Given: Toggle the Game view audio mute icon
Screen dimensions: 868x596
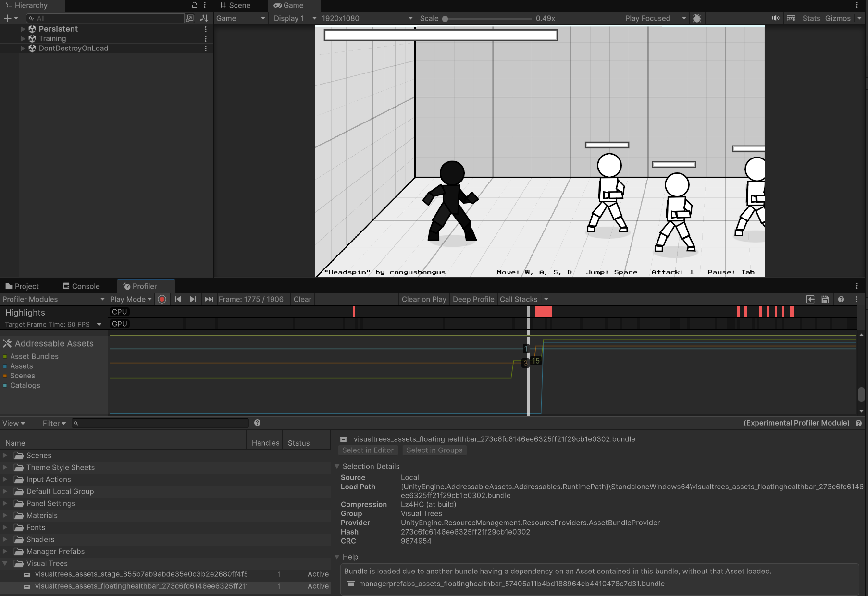Looking at the screenshot, I should pos(775,18).
